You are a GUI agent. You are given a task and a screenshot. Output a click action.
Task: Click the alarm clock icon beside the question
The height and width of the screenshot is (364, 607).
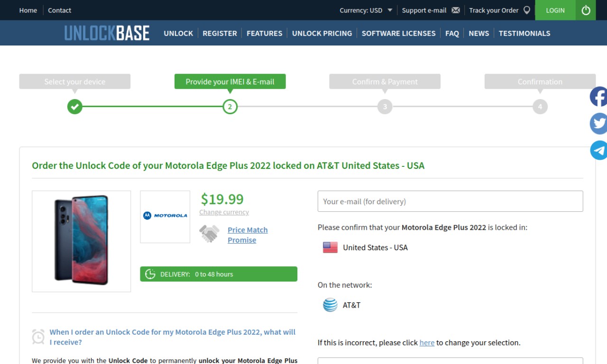(x=38, y=337)
